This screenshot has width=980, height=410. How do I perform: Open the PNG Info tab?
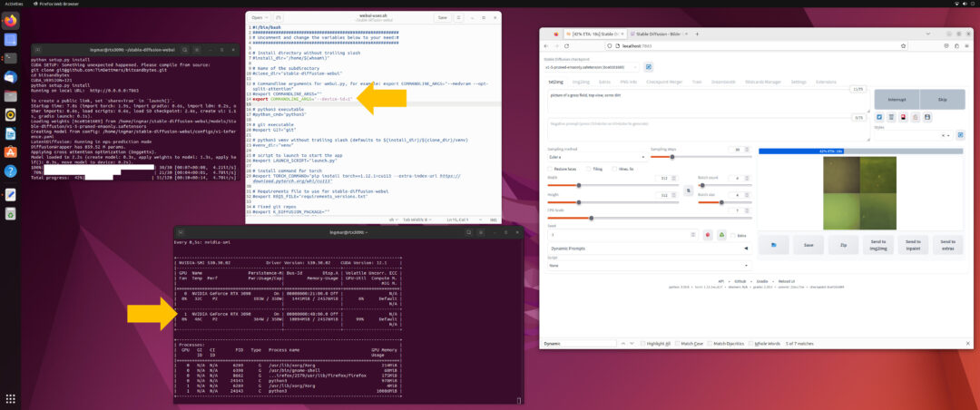point(628,82)
